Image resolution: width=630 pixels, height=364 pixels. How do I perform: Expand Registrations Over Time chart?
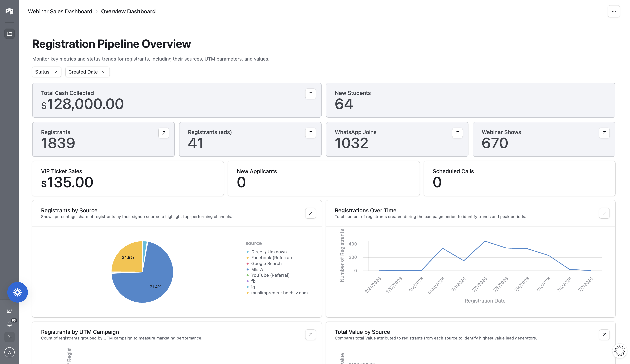click(604, 213)
